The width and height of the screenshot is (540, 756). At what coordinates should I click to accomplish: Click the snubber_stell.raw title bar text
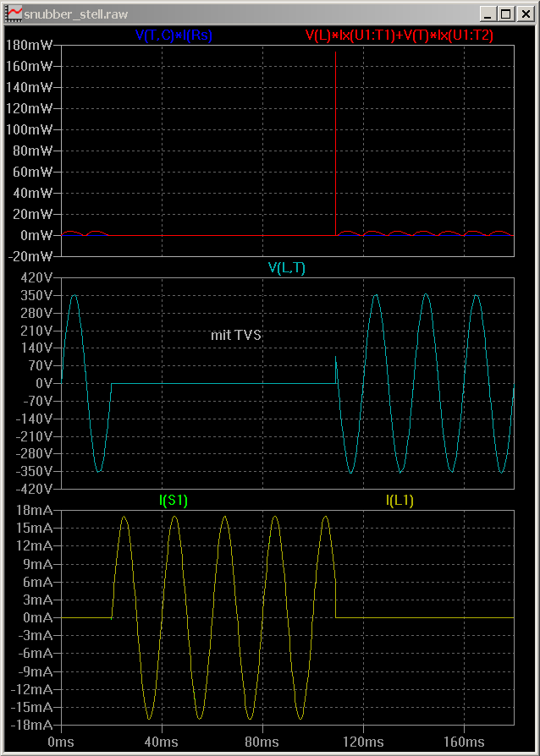(x=76, y=14)
